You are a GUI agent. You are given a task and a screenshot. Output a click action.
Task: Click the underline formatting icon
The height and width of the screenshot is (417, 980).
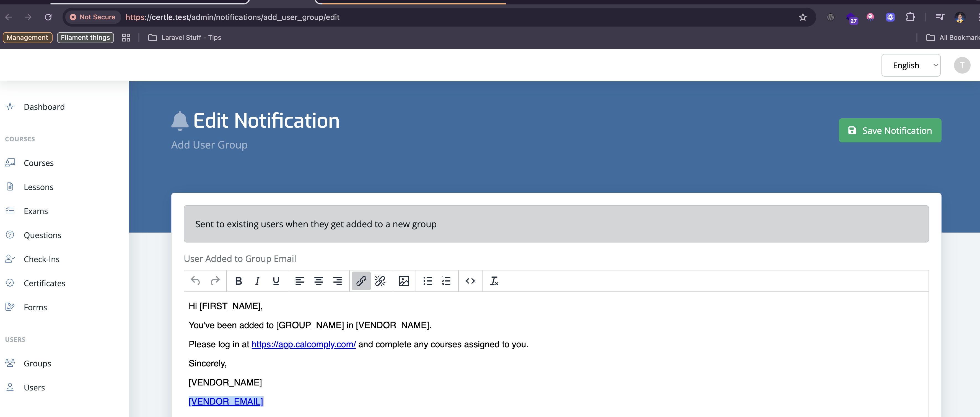pyautogui.click(x=276, y=281)
